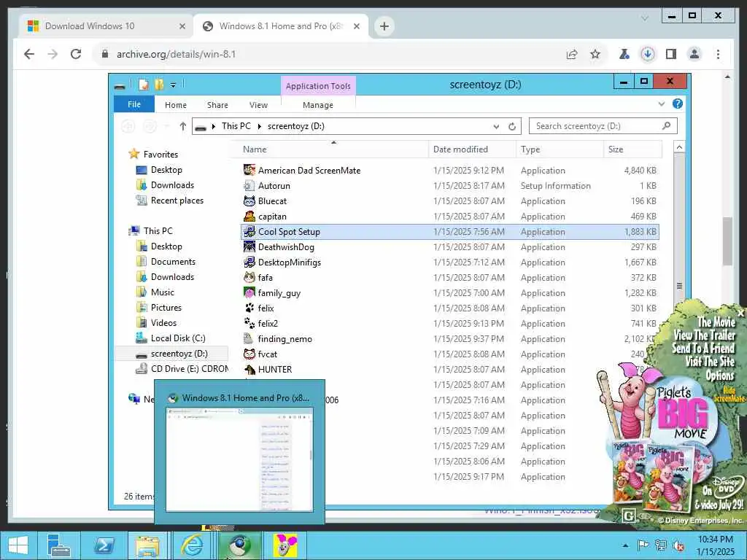Open the Chrome profile avatar icon

click(x=694, y=54)
